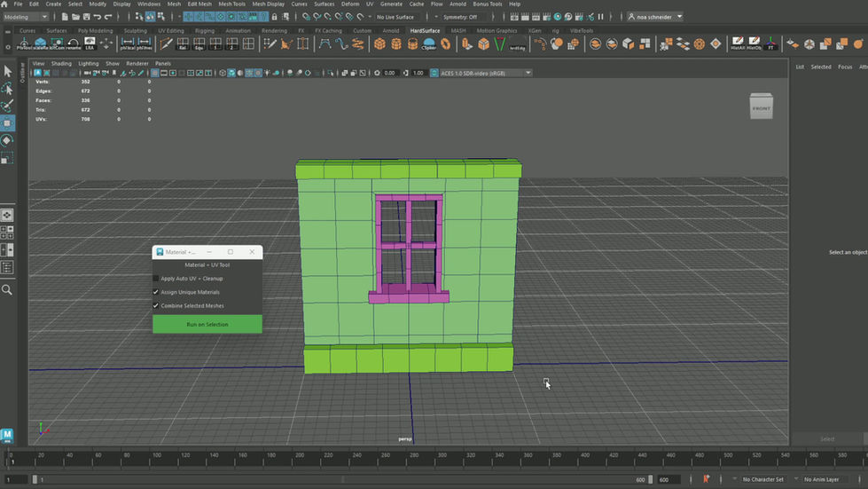Open the Mesh Tools menu
868x489 pixels.
232,4
